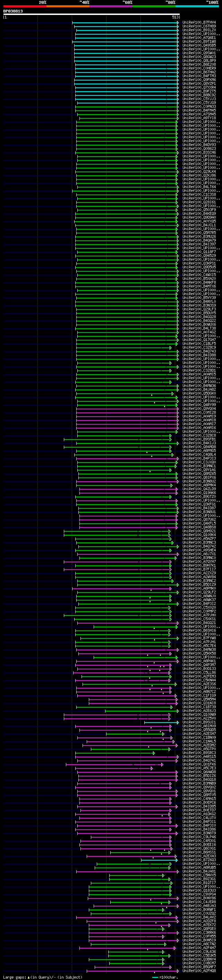Viewport: 222px width, 980px height.
Task: Open hit UniRef100_Q3KFG1
Action: 199,504
